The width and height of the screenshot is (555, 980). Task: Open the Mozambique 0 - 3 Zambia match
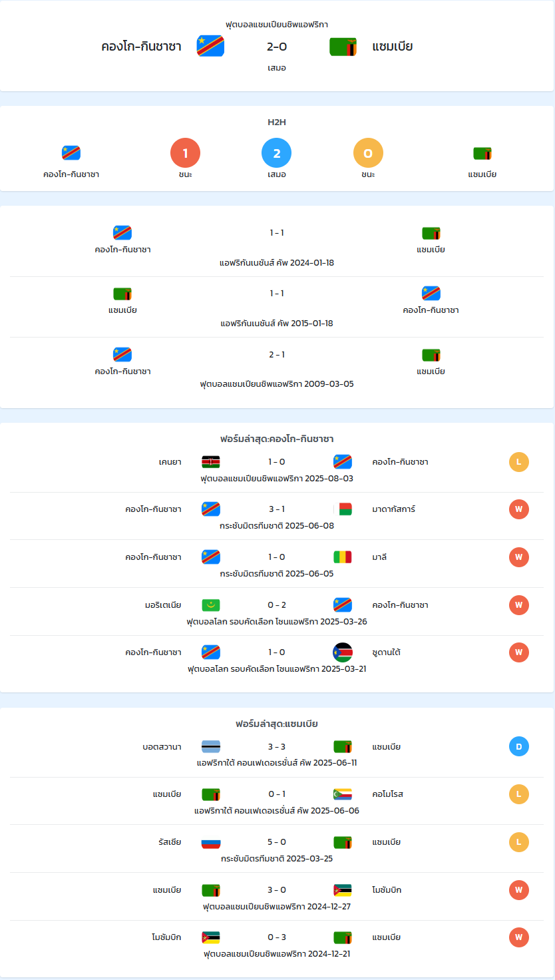(x=277, y=945)
